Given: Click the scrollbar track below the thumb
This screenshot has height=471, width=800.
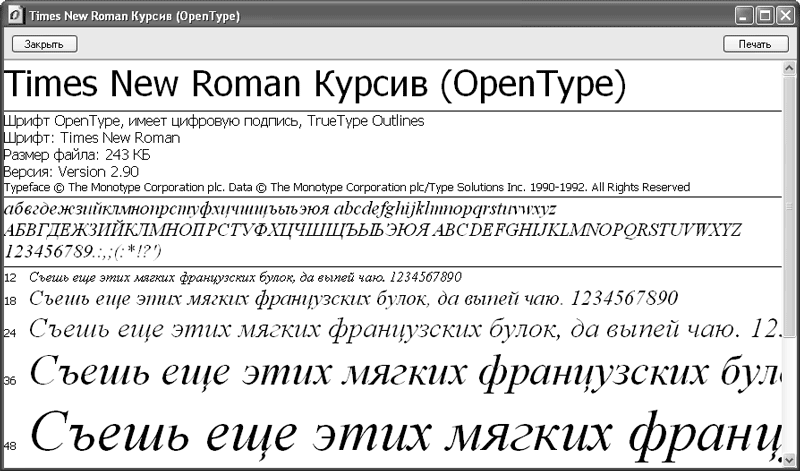Looking at the screenshot, I should tap(789, 400).
